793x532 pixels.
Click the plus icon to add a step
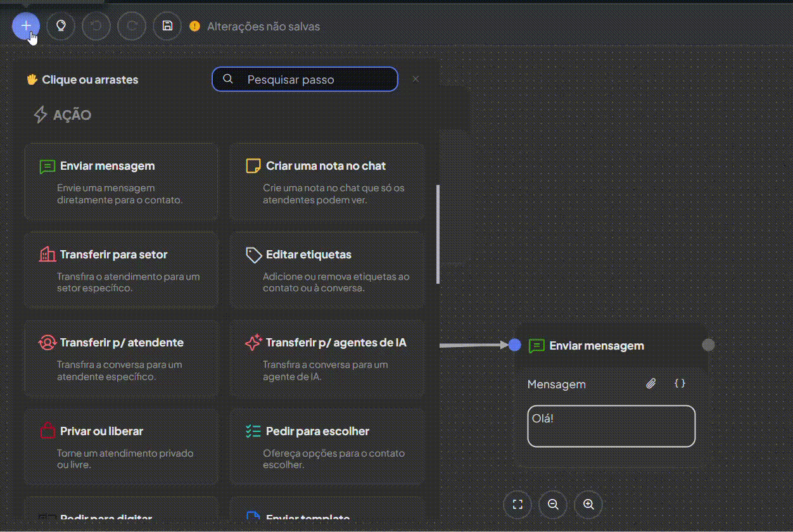[x=25, y=26]
